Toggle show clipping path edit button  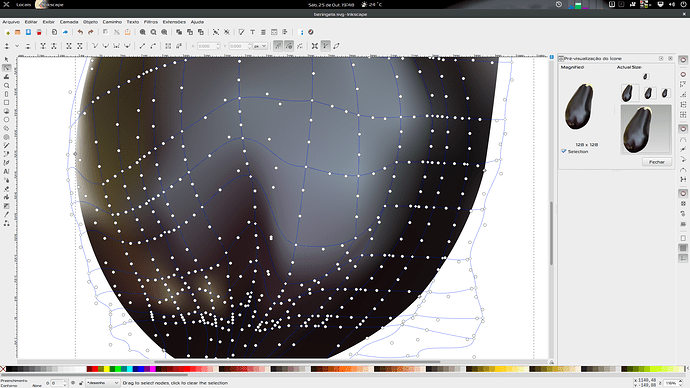[x=278, y=46]
